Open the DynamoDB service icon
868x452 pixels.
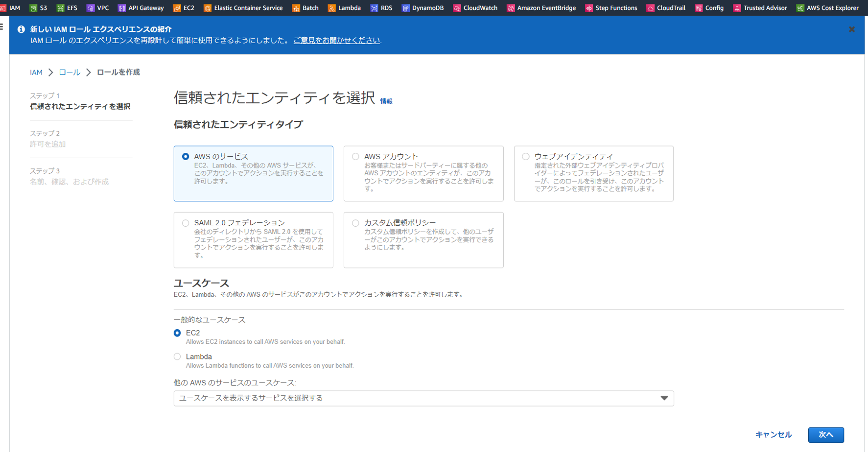pos(422,7)
